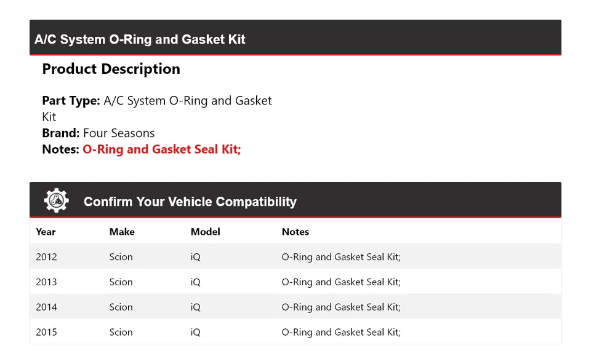The height and width of the screenshot is (364, 591).
Task: Click the A/C System O-Ring header title
Action: tap(140, 39)
